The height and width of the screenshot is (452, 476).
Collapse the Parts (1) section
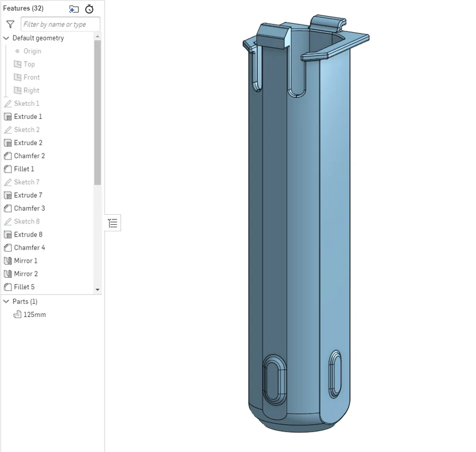coord(6,302)
